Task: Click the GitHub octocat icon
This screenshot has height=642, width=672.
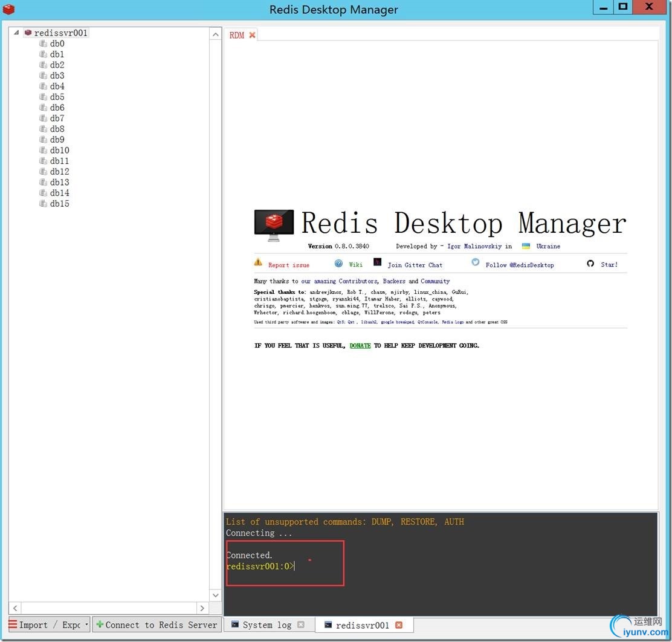Action: click(x=590, y=264)
